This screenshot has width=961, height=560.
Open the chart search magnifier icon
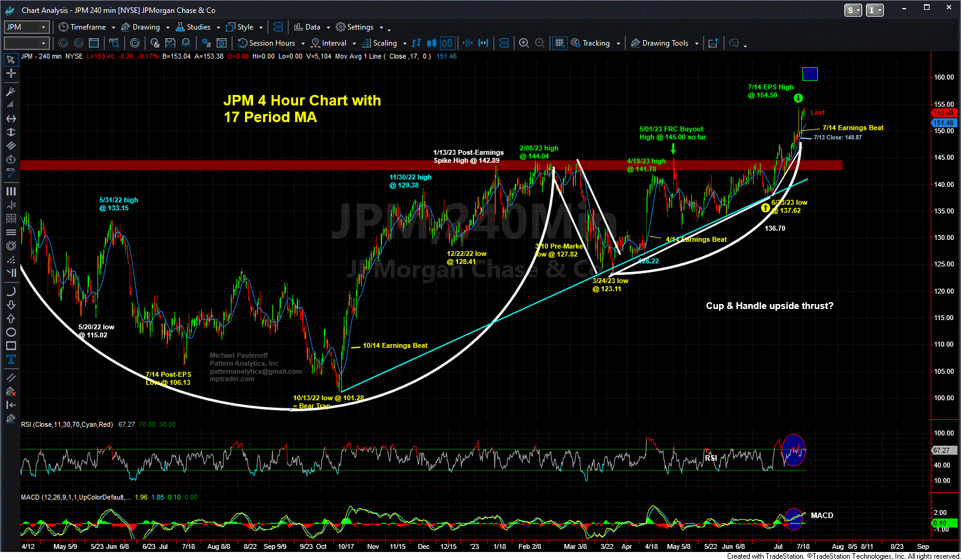click(114, 43)
